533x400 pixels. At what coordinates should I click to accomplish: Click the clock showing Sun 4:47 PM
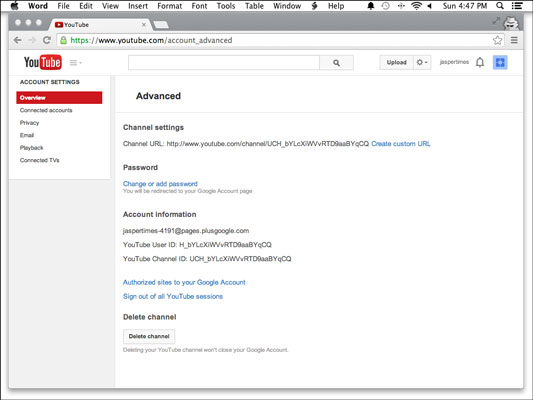click(x=465, y=6)
